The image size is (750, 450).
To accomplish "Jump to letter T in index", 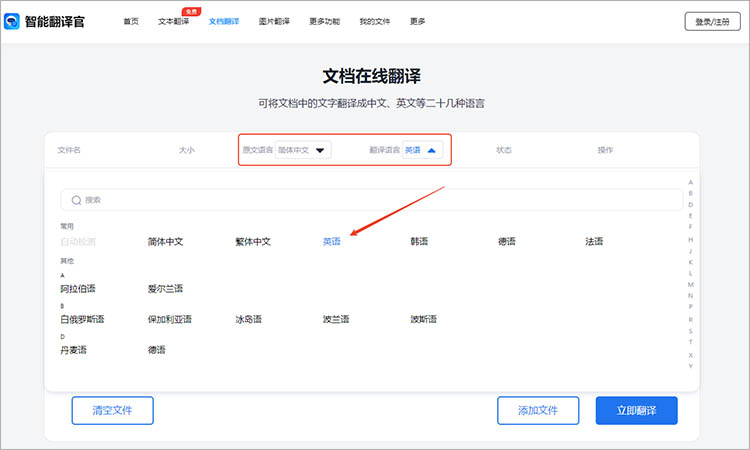I will [691, 342].
